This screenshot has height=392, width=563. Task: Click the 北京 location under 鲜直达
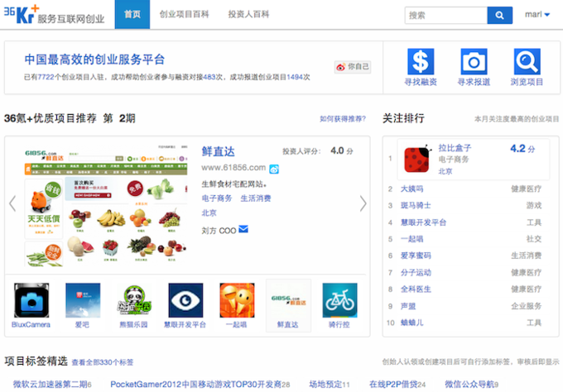click(x=209, y=213)
